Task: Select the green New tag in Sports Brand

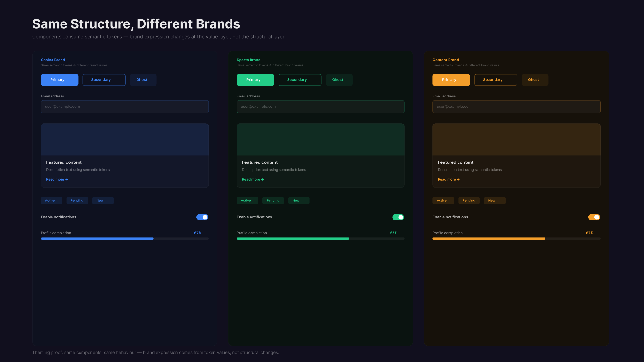Action: point(299,200)
